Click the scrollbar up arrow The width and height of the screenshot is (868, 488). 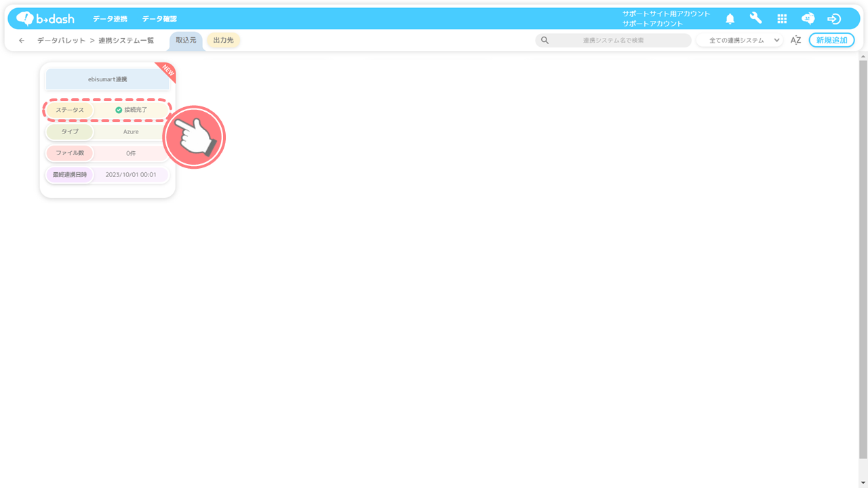coord(863,56)
